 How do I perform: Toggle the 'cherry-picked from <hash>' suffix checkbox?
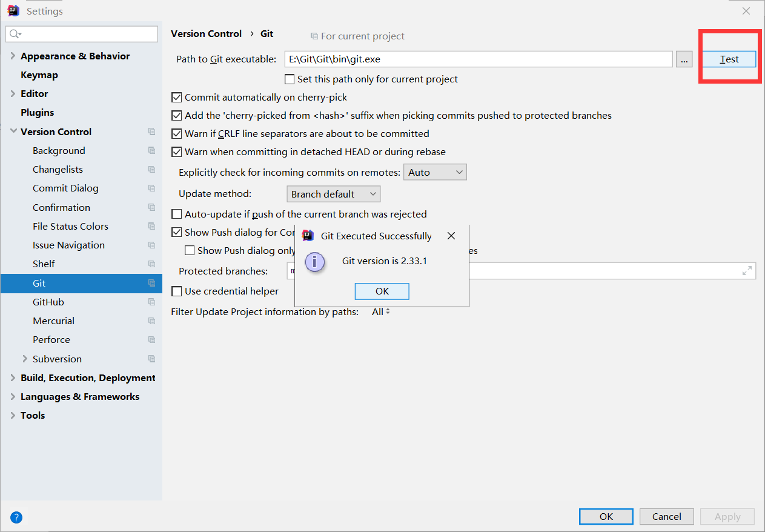point(177,115)
